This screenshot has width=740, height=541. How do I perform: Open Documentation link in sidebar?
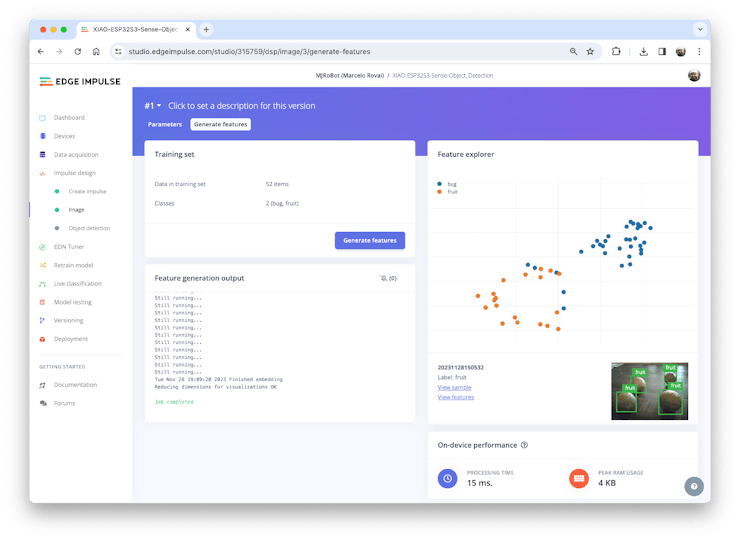coord(75,385)
